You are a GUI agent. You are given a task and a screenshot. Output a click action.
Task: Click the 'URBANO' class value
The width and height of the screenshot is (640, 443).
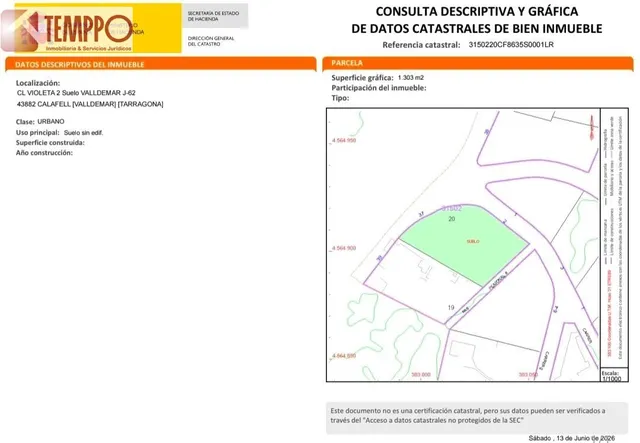[x=51, y=121]
